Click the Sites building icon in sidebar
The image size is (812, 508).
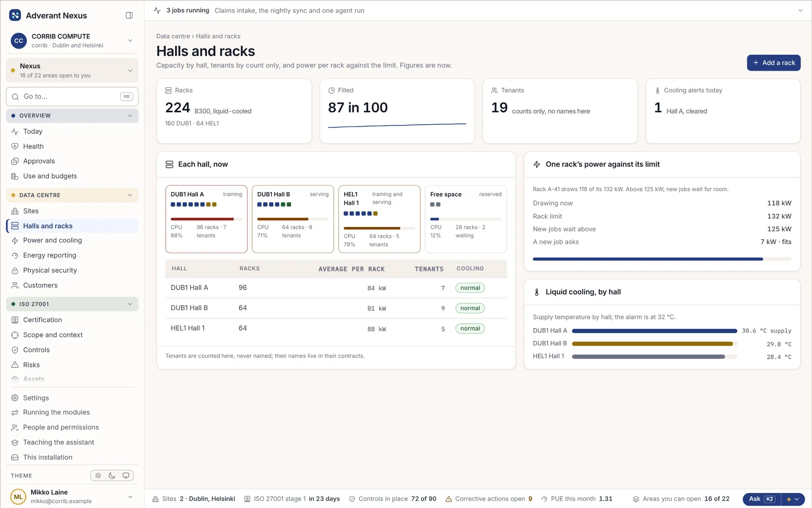(x=15, y=211)
